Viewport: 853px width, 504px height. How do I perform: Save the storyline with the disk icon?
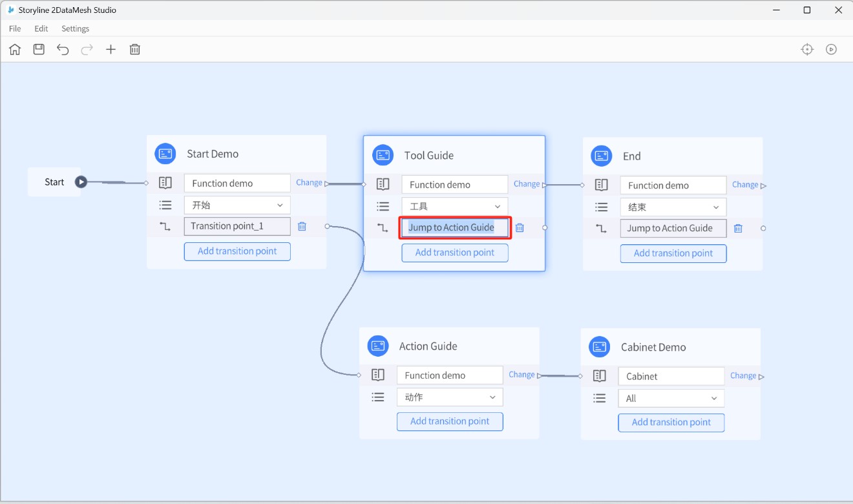point(39,49)
